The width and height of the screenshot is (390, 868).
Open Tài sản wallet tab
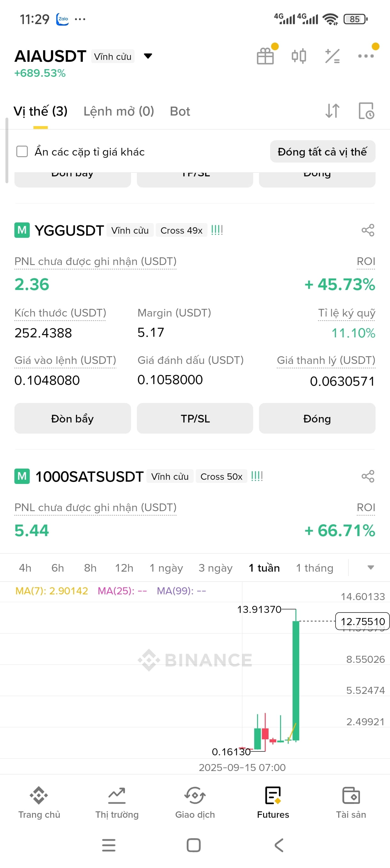(351, 803)
